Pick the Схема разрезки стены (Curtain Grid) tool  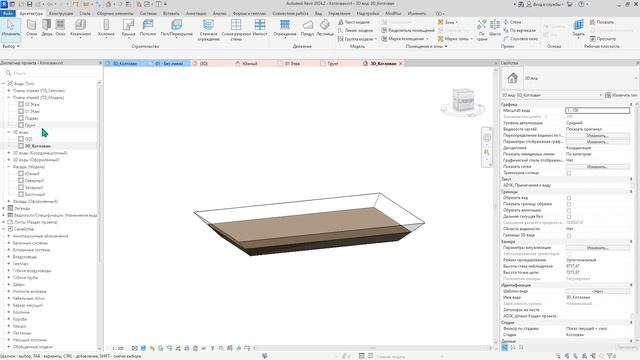(x=236, y=30)
